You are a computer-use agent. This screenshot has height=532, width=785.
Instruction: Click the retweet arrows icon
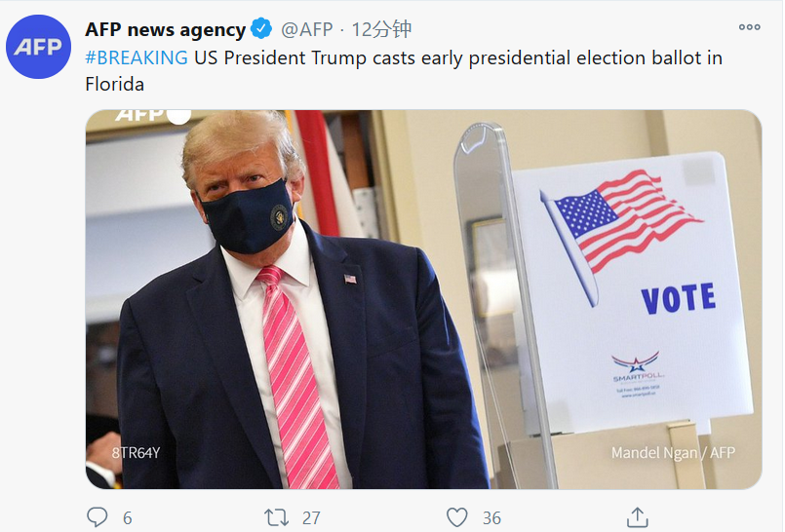[277, 516]
